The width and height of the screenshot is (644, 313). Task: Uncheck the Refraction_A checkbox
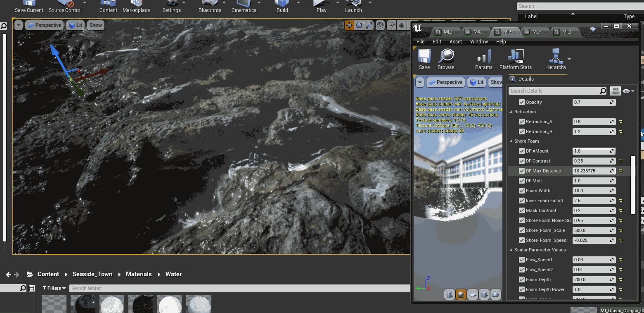522,122
